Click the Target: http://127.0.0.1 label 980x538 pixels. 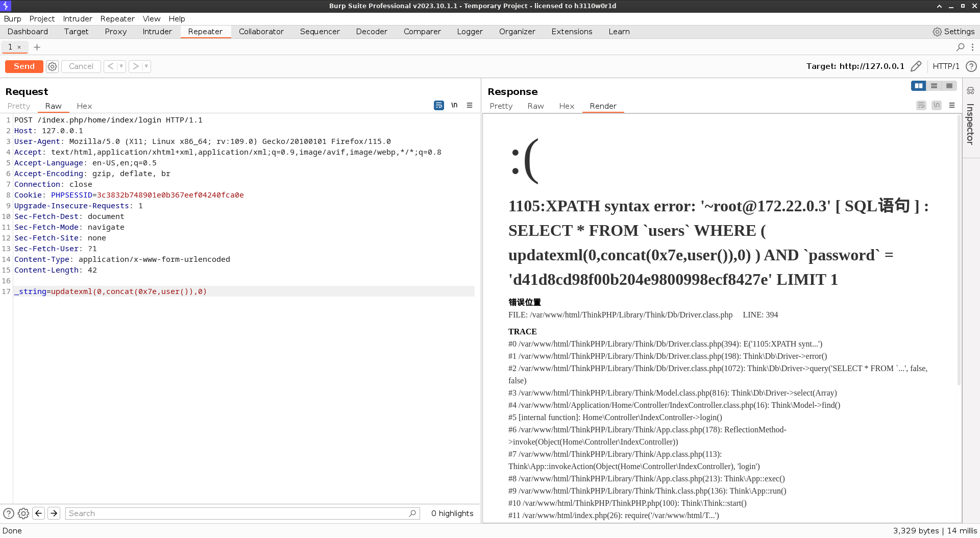[x=855, y=66]
